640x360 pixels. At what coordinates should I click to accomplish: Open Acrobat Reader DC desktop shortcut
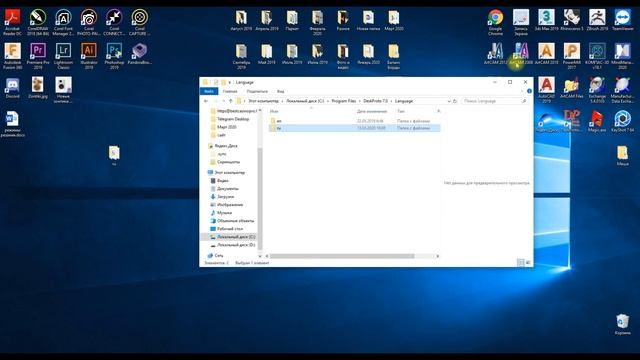tap(13, 22)
